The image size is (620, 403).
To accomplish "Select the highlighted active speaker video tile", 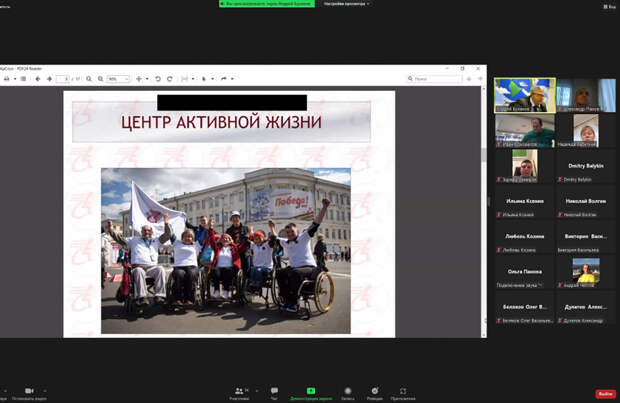I will [525, 95].
